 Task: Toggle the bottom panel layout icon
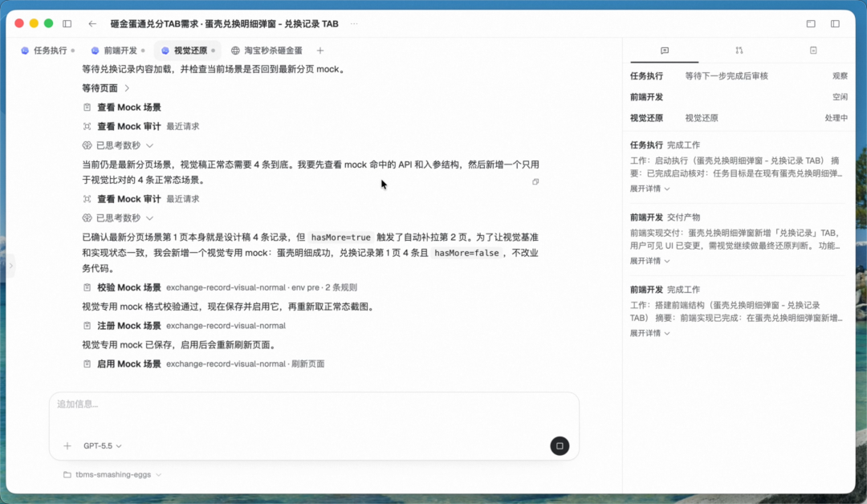pos(811,24)
